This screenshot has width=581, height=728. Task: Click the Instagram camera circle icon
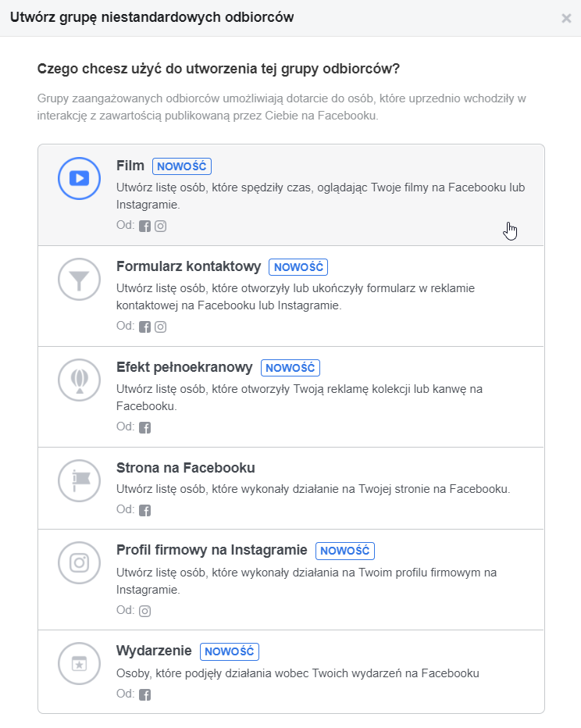(80, 562)
